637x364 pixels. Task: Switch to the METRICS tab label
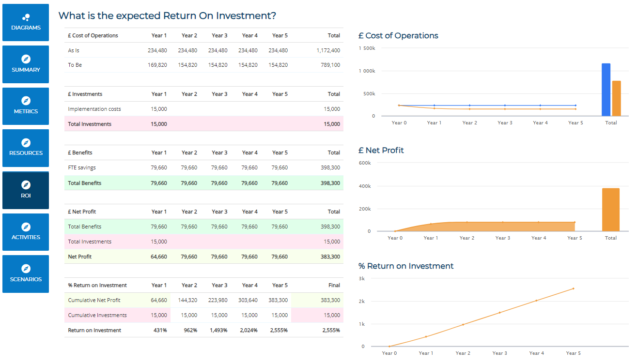[x=26, y=111]
